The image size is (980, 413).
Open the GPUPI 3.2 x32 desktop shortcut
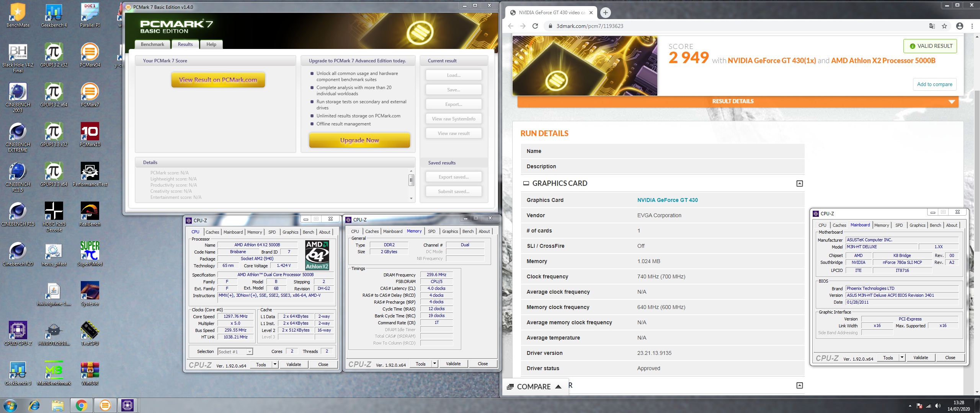coord(54,55)
